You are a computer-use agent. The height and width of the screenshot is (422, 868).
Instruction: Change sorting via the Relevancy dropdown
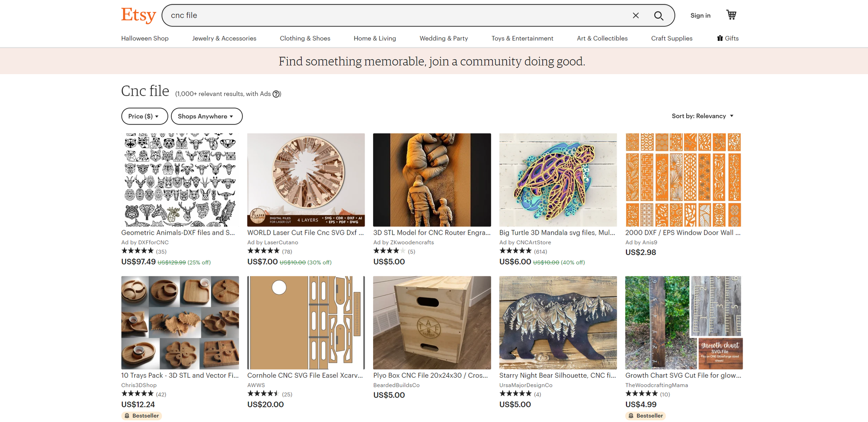(x=703, y=116)
